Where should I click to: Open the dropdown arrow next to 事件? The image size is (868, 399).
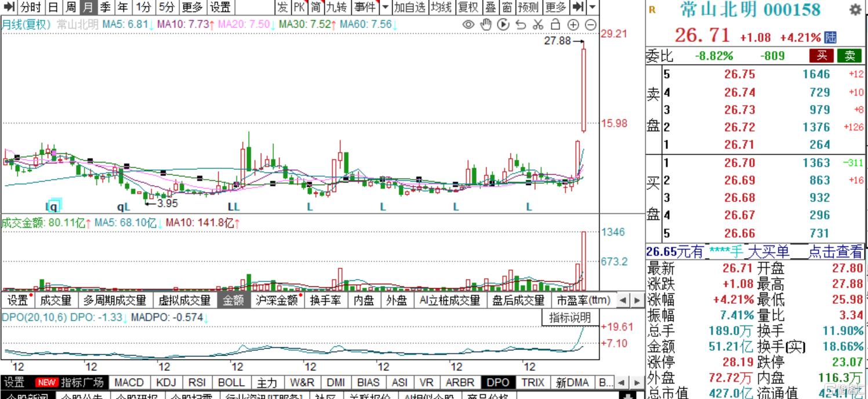pos(385,7)
